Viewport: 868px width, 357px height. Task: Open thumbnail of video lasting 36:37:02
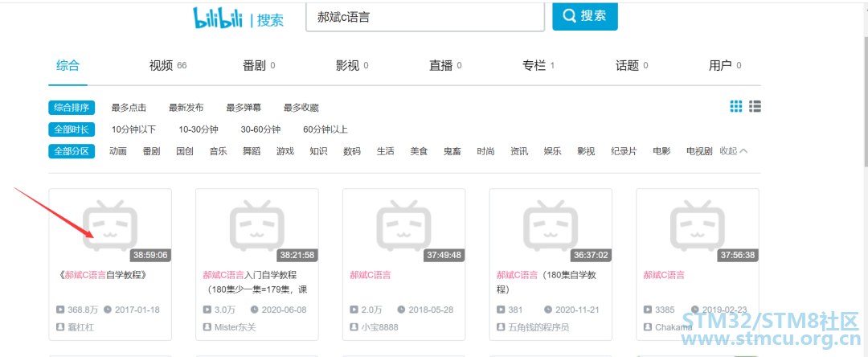551,226
